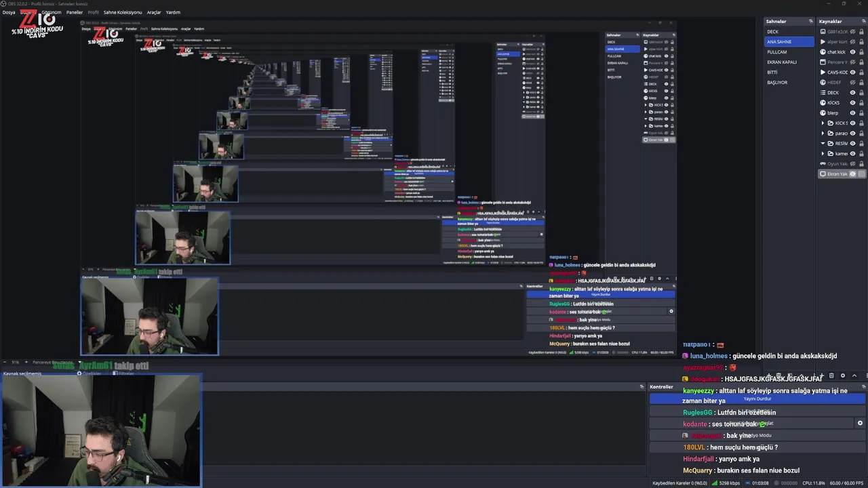The width and height of the screenshot is (868, 488).
Task: Click the 5298 kbps status bar value
Action: [x=730, y=483]
